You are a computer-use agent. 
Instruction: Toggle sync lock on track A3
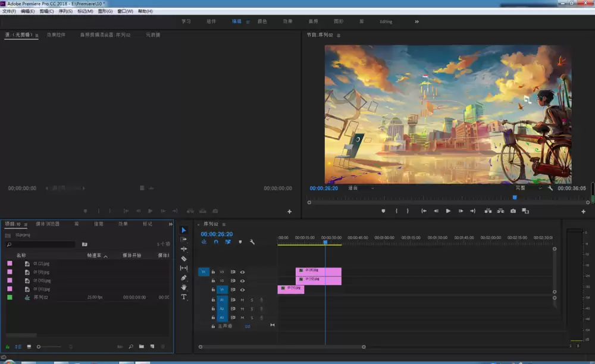point(233,318)
